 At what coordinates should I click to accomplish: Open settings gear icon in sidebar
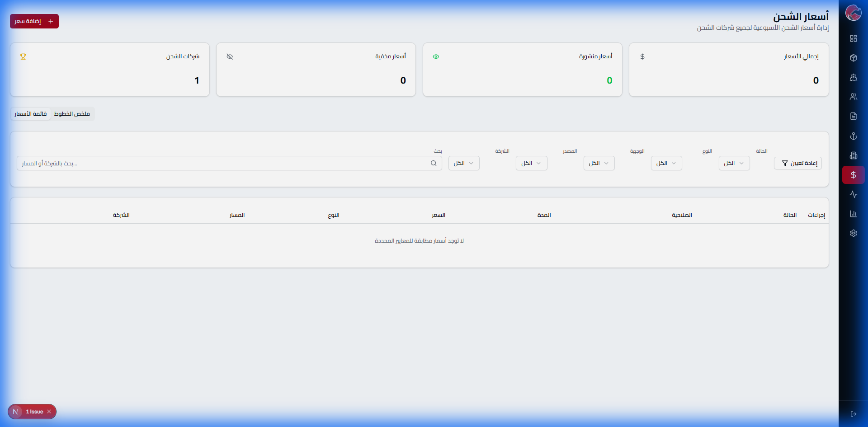pos(853,233)
